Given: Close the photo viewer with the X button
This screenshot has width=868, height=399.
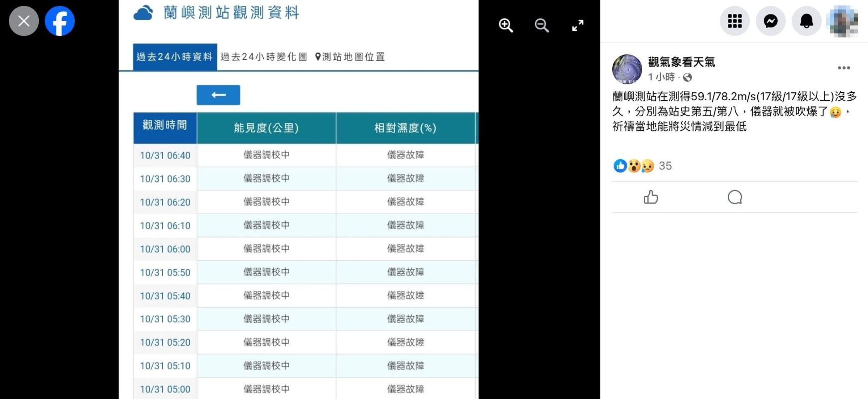Looking at the screenshot, I should (x=24, y=21).
